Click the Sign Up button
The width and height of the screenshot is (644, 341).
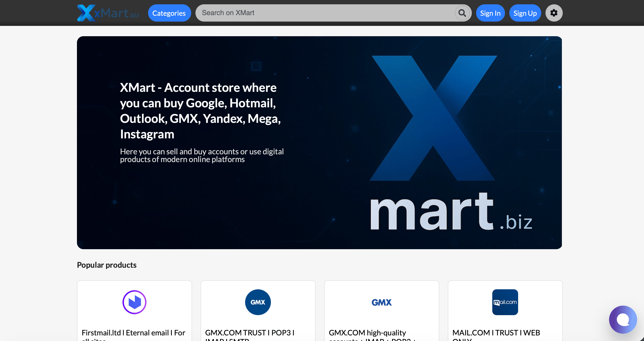[x=525, y=13]
